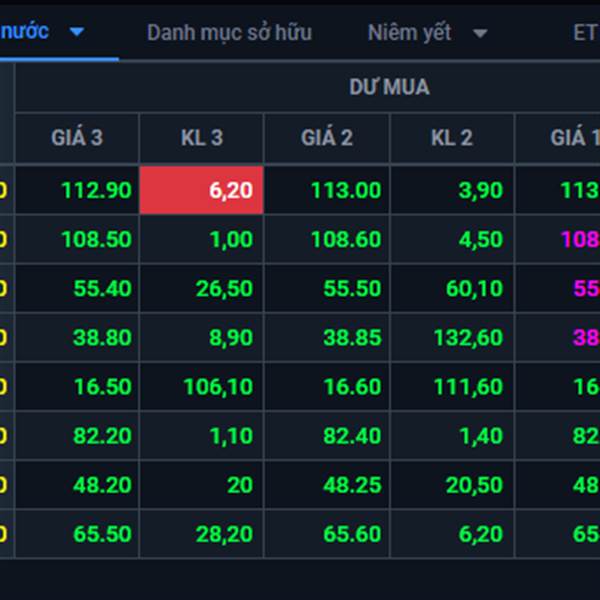
Task: Click the price 82.40
Action: pos(352,435)
